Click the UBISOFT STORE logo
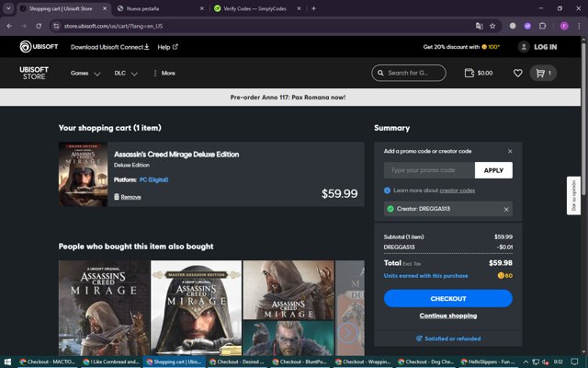 (34, 73)
